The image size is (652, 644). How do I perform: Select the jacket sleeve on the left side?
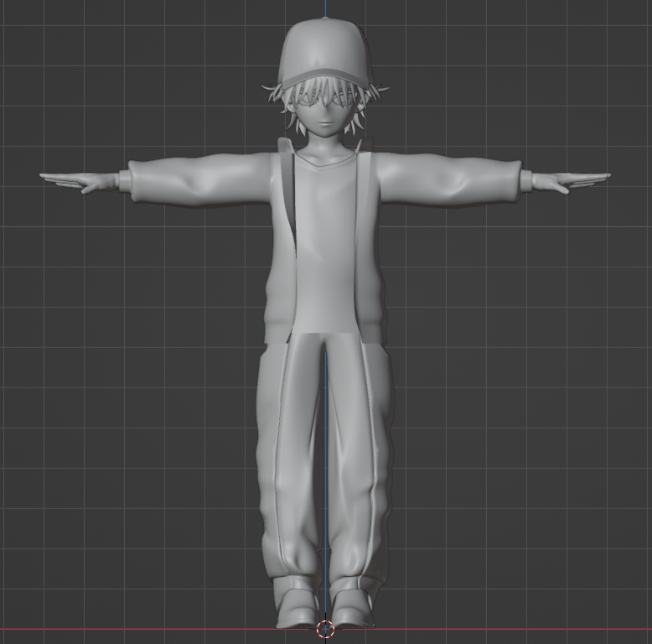tap(200, 179)
